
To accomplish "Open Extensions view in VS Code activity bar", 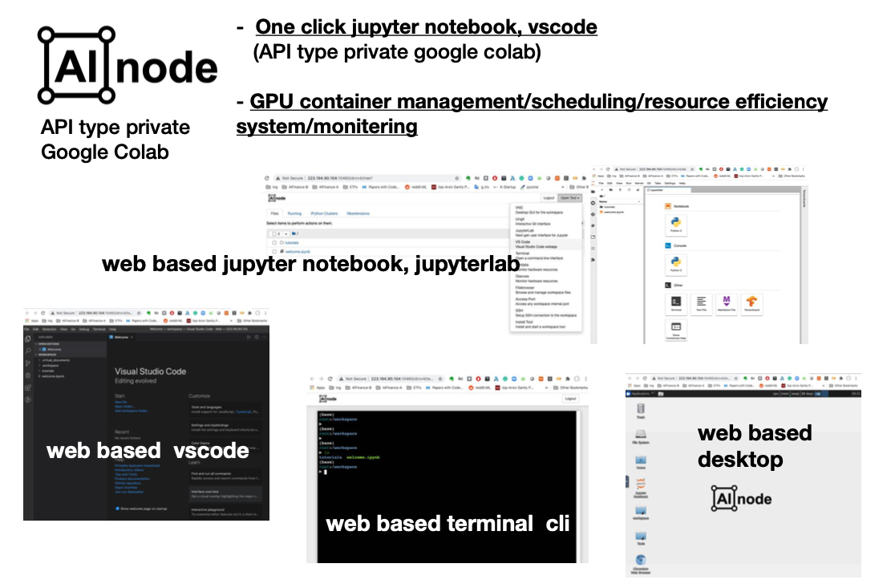I will pos(28,387).
